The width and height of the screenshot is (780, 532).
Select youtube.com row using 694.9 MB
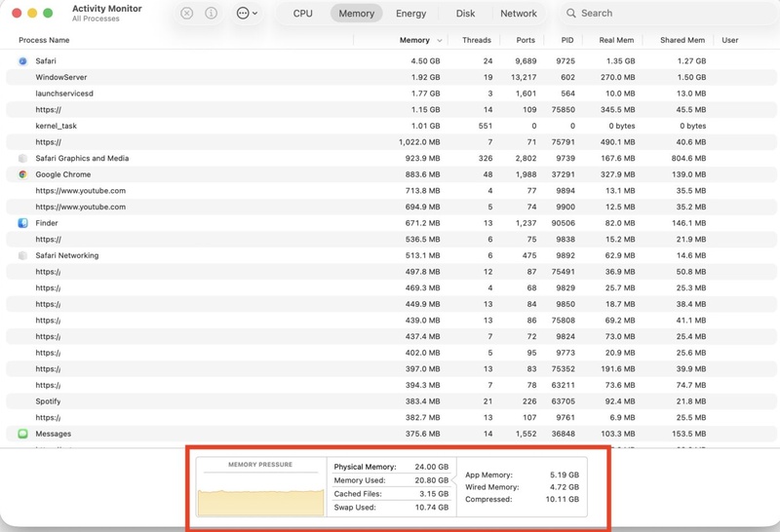[x=391, y=207]
